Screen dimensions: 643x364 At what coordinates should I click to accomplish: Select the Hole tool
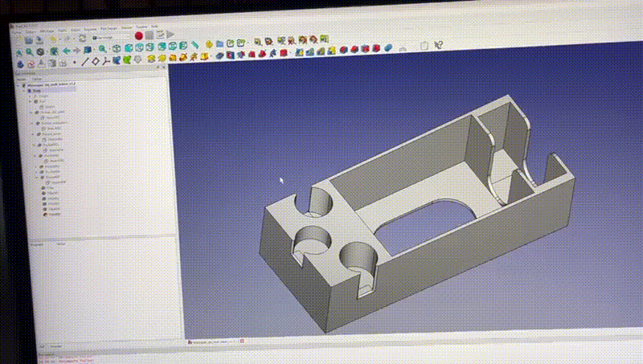[x=231, y=55]
